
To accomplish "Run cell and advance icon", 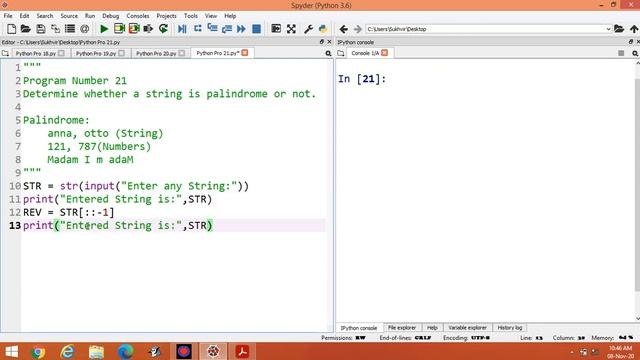I will [x=134, y=29].
